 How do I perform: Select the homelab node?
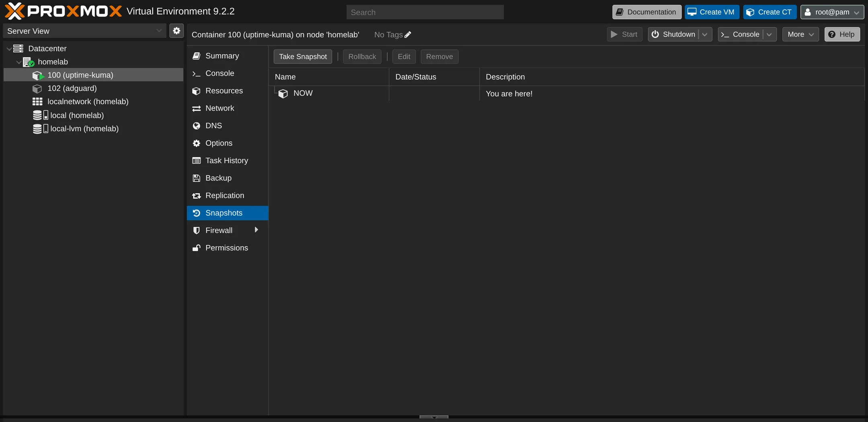point(53,62)
